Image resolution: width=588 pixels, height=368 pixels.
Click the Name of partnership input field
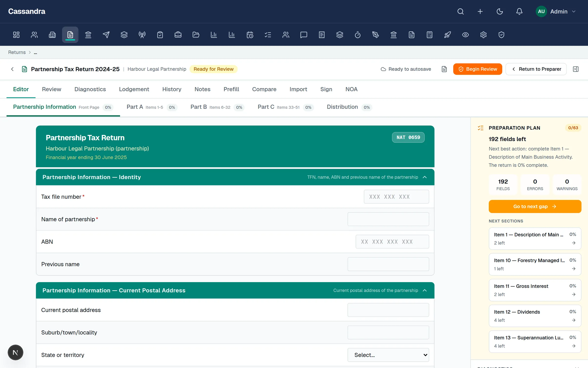pyautogui.click(x=388, y=219)
